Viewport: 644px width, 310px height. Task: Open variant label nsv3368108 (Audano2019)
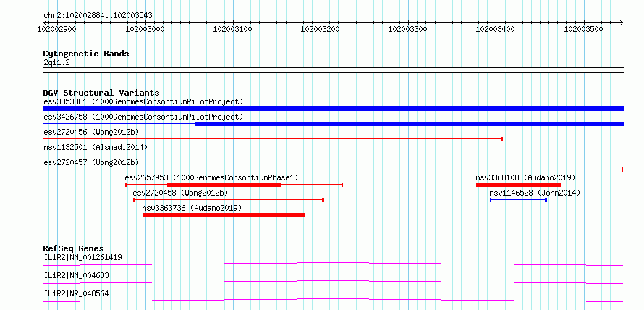pyautogui.click(x=526, y=177)
